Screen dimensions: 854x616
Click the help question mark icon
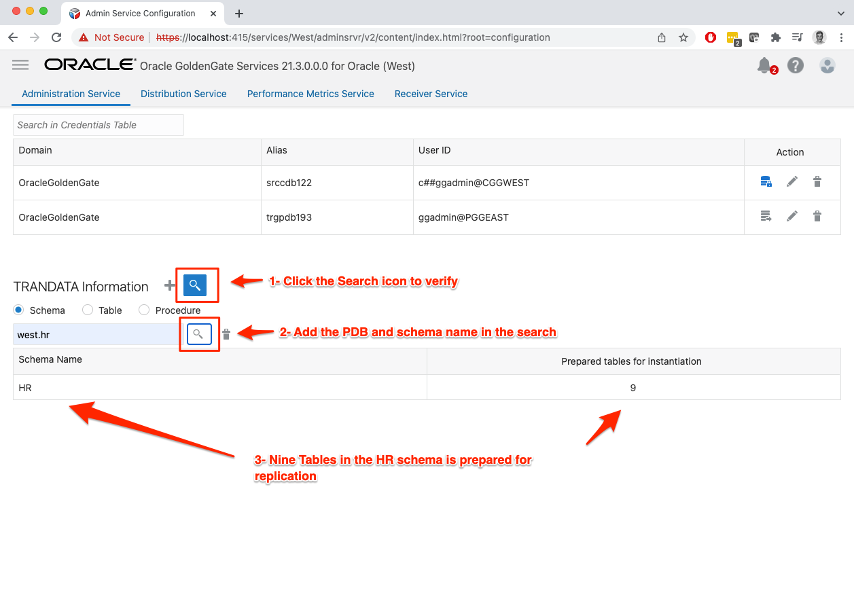796,65
